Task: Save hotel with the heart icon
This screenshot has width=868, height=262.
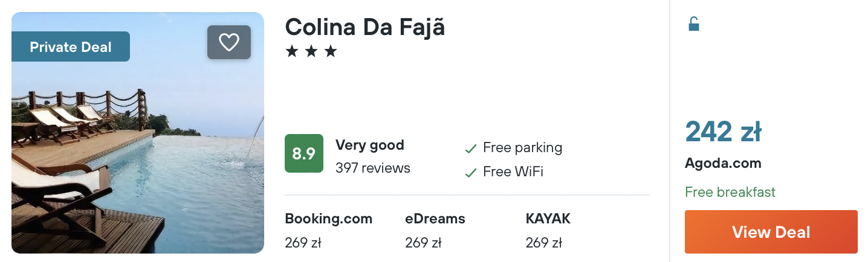Action: (228, 42)
